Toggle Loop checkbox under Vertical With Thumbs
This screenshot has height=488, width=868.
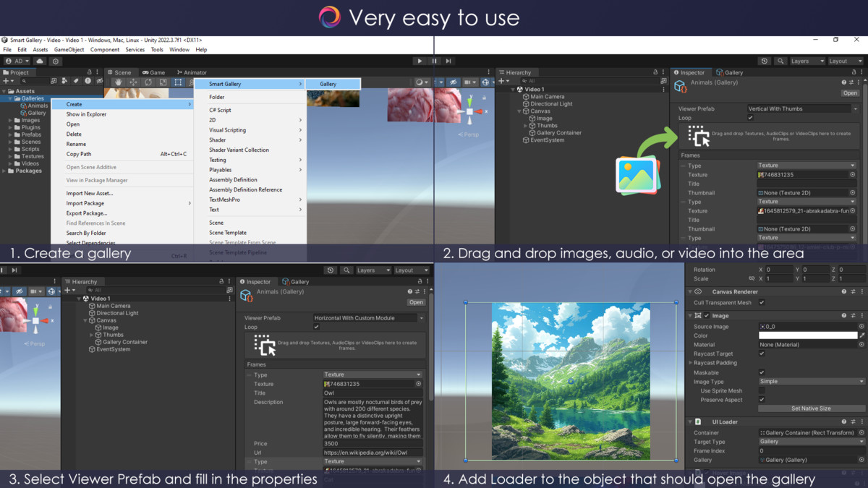point(750,118)
